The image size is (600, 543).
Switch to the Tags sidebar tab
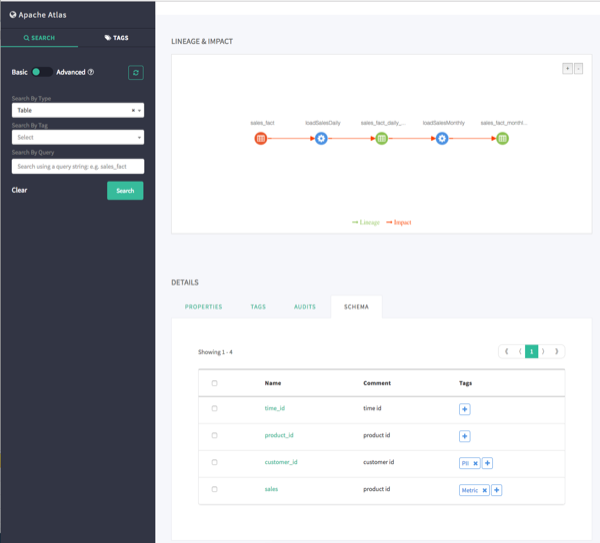[117, 37]
